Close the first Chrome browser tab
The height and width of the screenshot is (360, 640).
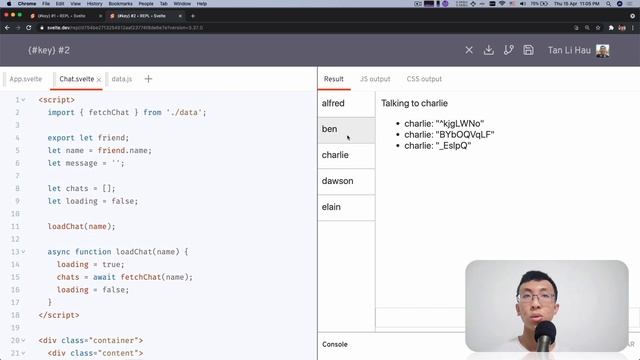[x=100, y=16]
